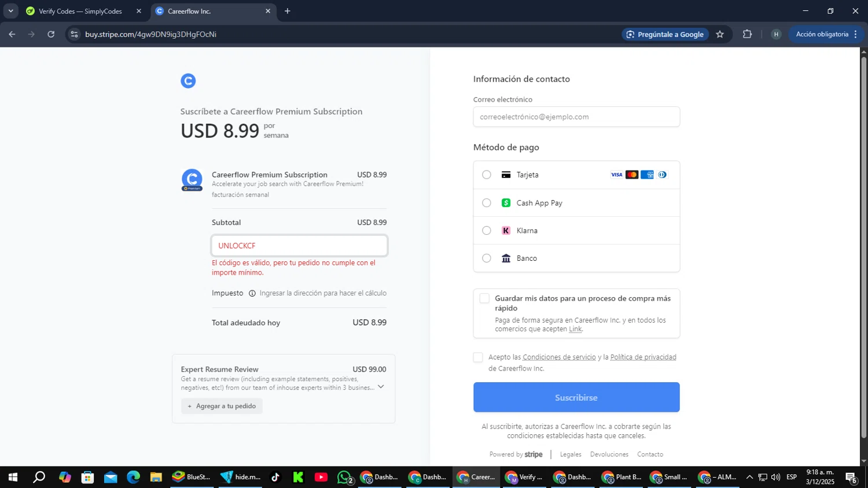Open the tax info tooltip icon
Viewport: 868px width, 488px height.
[x=252, y=294]
